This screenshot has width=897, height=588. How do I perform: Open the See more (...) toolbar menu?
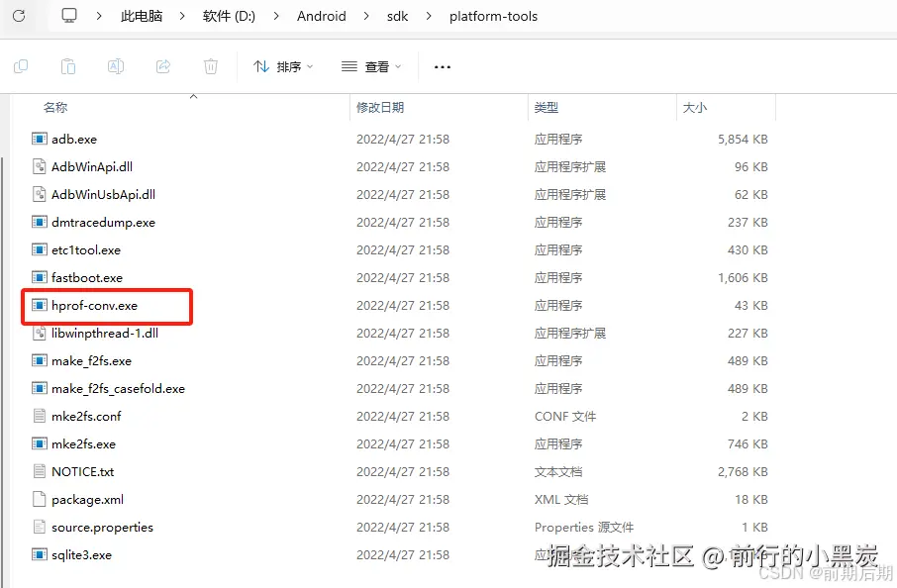pyautogui.click(x=442, y=66)
